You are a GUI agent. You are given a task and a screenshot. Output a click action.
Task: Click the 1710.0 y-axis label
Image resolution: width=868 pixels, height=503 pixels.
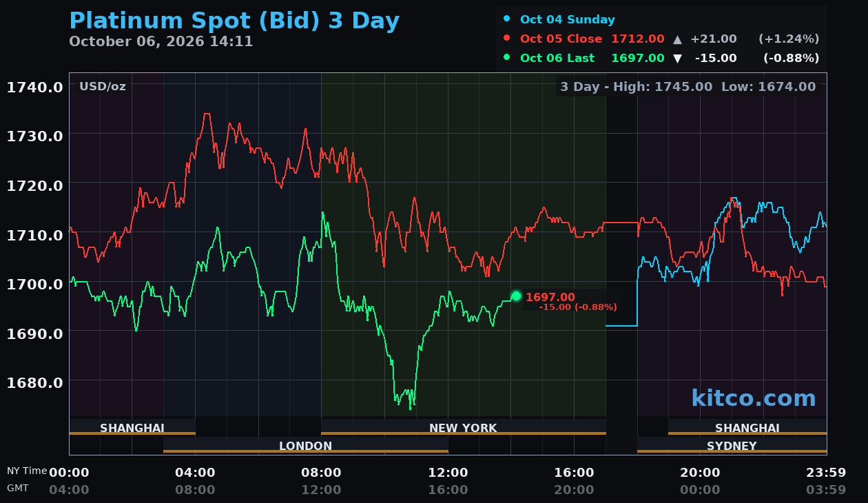35,234
